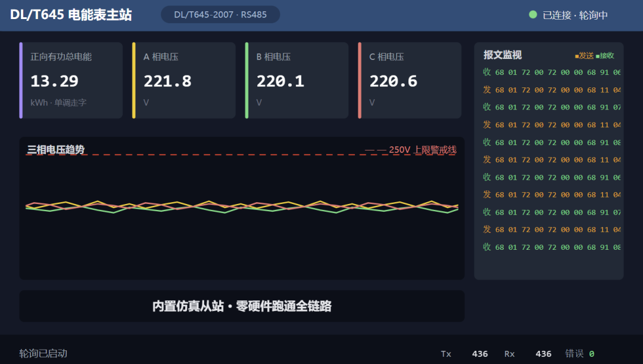Viewport: 643px width, 364px height.
Task: Open the 正向有功总电能 card label
Action: click(61, 57)
